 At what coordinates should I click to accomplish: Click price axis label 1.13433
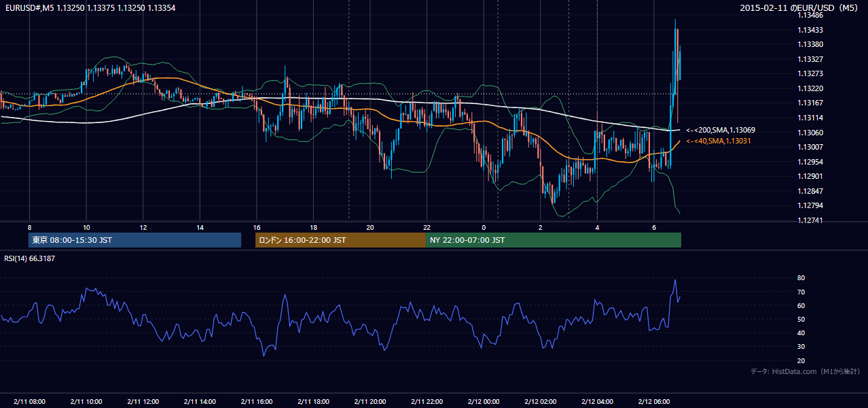(x=812, y=30)
